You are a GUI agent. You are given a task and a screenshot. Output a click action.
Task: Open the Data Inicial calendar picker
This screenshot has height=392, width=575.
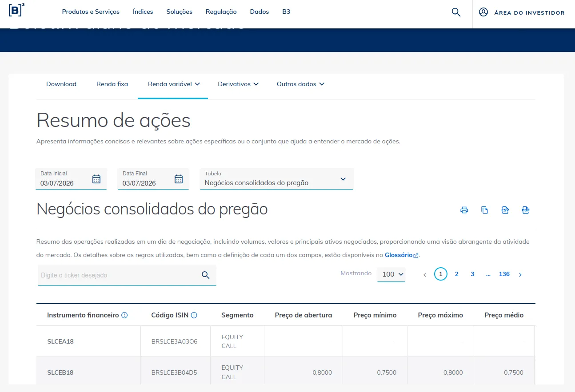click(96, 179)
